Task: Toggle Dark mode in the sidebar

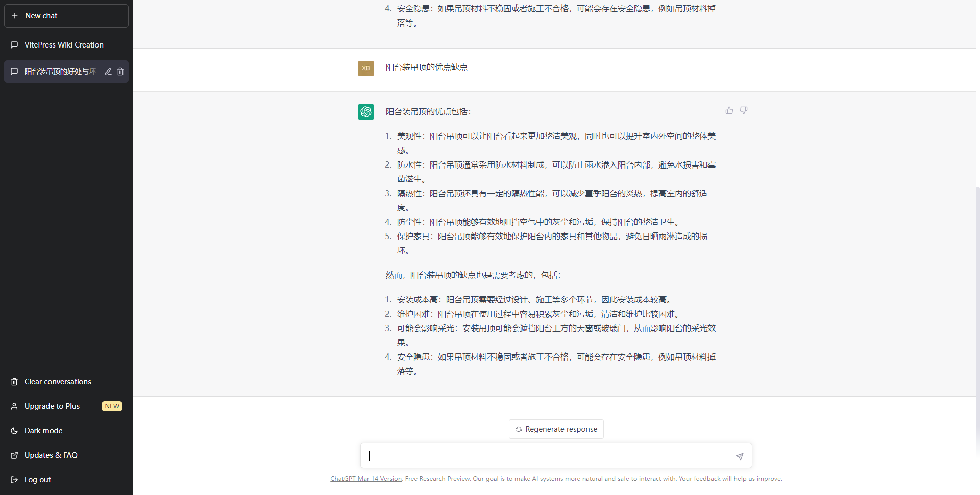Action: pos(43,431)
